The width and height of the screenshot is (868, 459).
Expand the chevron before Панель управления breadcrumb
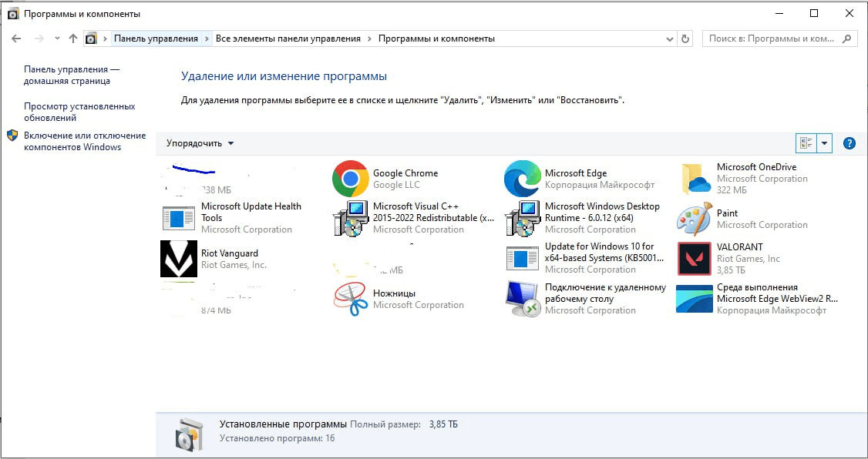(x=105, y=39)
